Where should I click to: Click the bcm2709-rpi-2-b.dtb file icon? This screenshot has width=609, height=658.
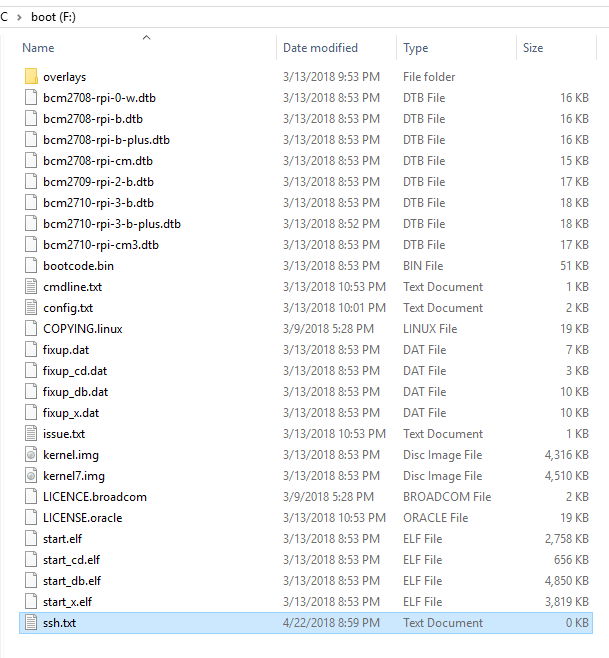click(31, 181)
